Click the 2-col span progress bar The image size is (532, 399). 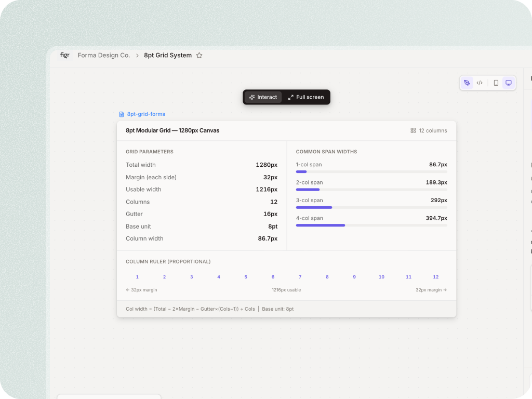click(x=371, y=190)
